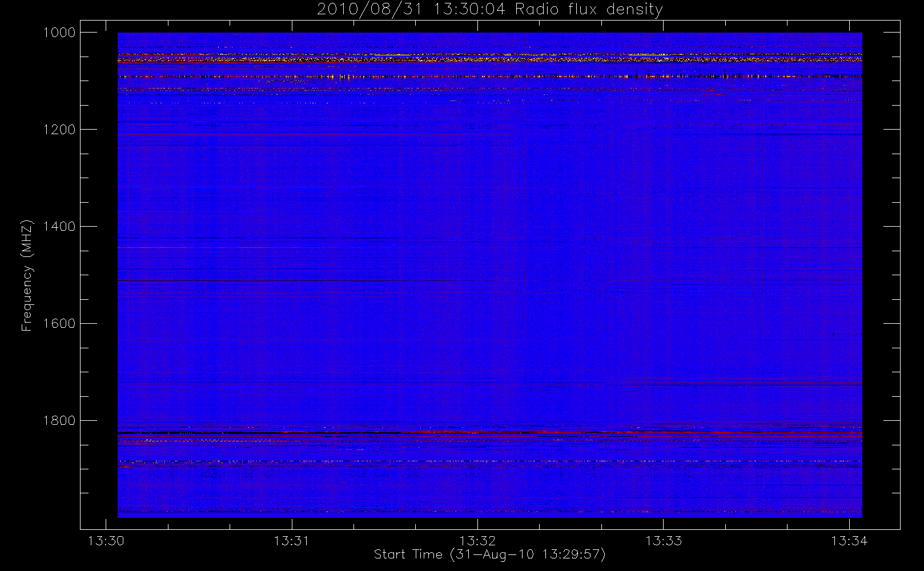
Task: Click the 13:31 time tick label
Action: (291, 541)
